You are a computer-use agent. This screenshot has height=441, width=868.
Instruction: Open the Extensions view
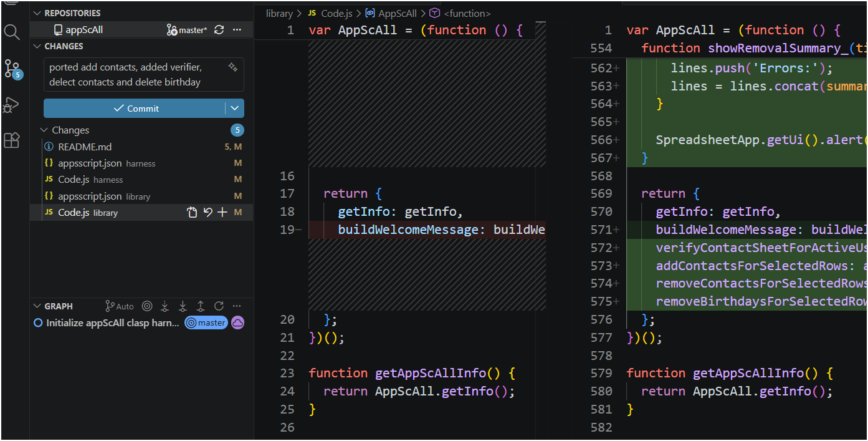tap(12, 140)
